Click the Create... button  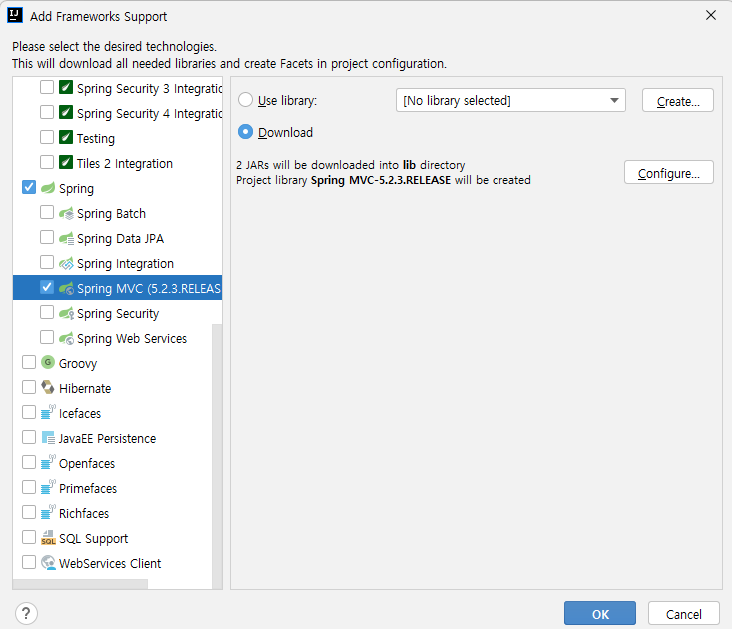point(678,100)
